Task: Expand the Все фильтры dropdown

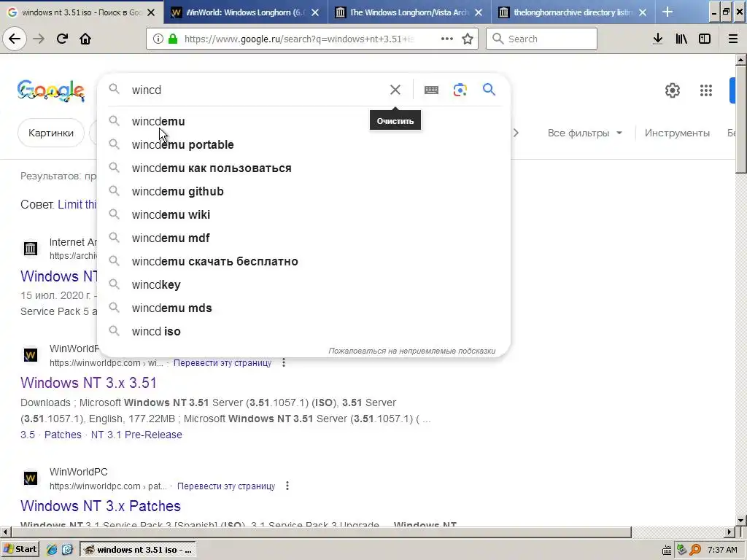Action: (585, 133)
